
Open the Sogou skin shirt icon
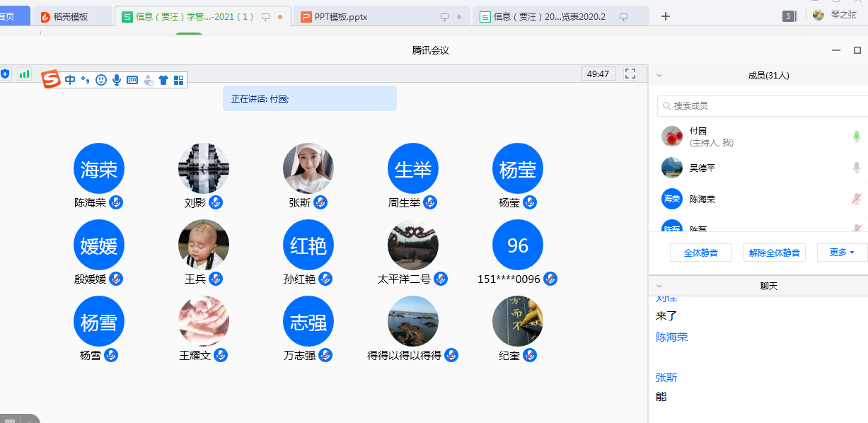163,80
